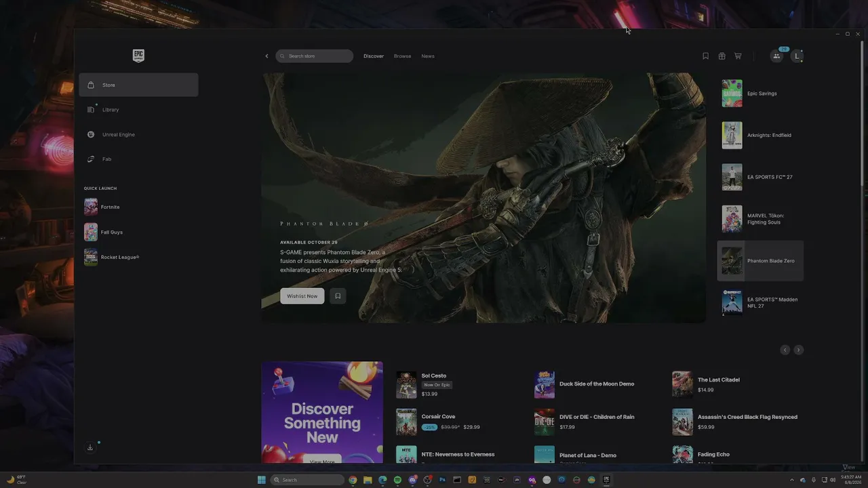This screenshot has height=488, width=868.
Task: Go back using the back arrow
Action: click(267, 56)
